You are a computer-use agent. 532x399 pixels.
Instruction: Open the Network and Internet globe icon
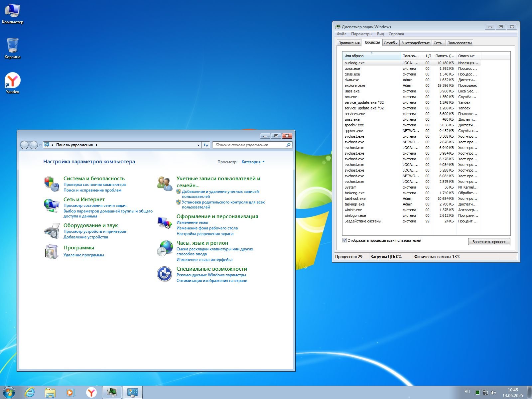51,205
